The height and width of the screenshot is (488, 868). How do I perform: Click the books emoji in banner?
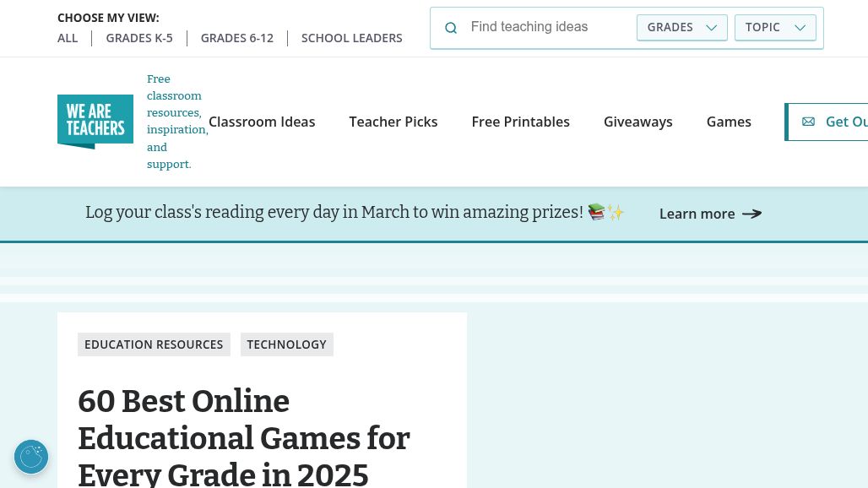click(597, 212)
